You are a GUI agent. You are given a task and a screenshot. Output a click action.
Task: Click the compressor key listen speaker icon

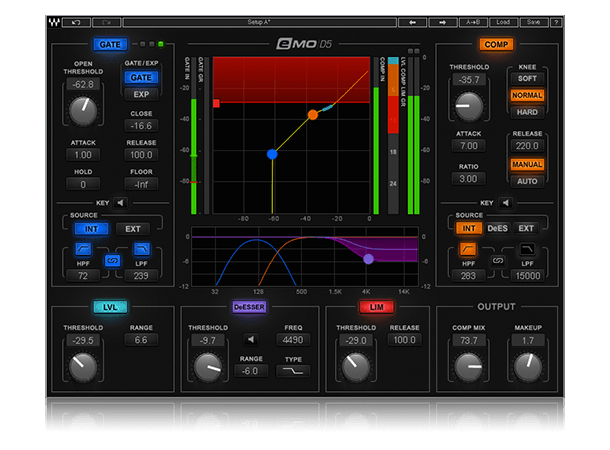(x=505, y=203)
